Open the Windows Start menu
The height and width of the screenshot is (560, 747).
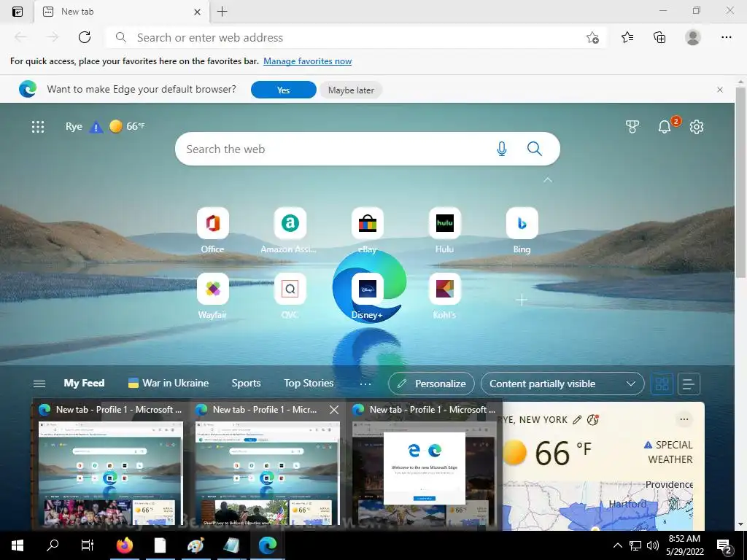tap(18, 545)
